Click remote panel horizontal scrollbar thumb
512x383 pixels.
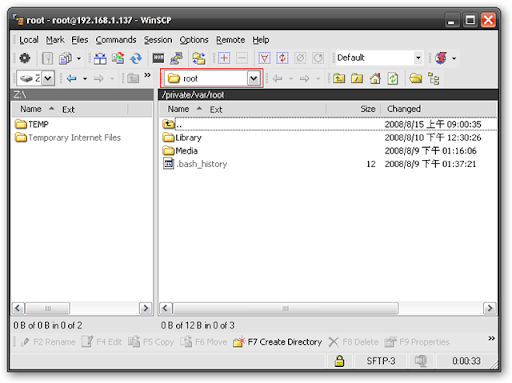pyautogui.click(x=285, y=308)
